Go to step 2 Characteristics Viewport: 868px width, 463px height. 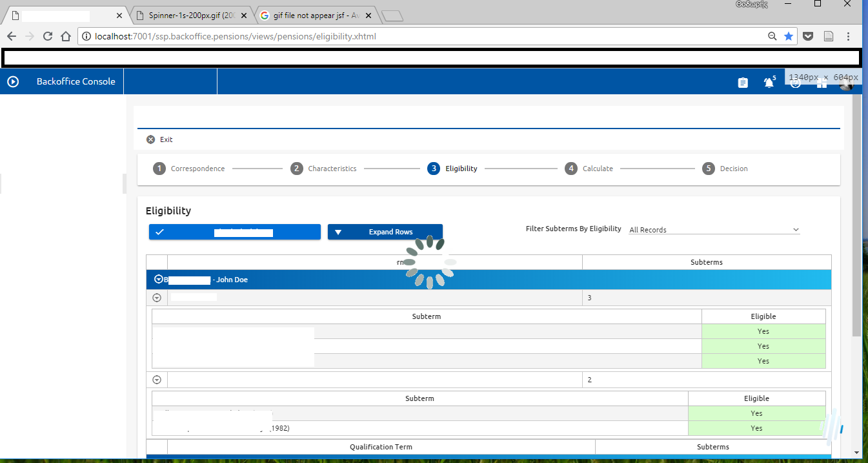323,169
